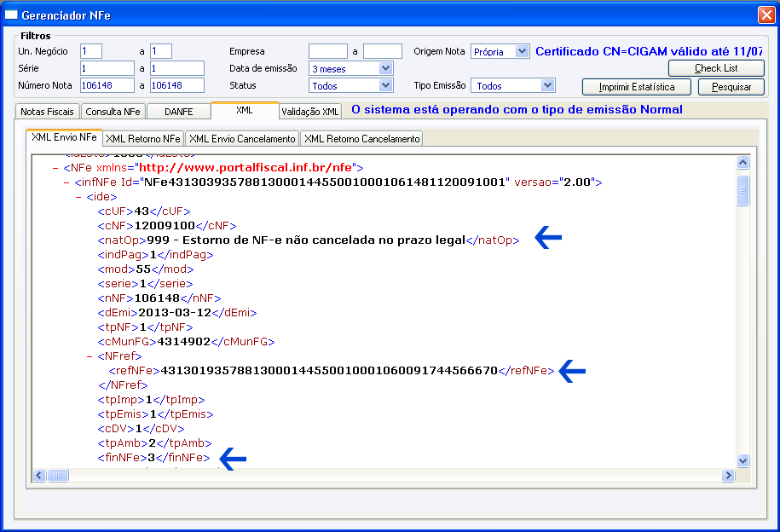Screen dimensions: 780x532
Task: Open the Origem Nota dropdown
Action: pyautogui.click(x=522, y=51)
